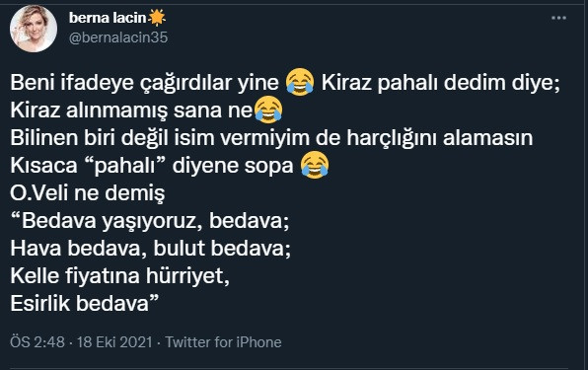Screen dimensions: 588x370
Task: Click the verse 'Kelle fiyatına hürriyet,'
Action: point(119,276)
